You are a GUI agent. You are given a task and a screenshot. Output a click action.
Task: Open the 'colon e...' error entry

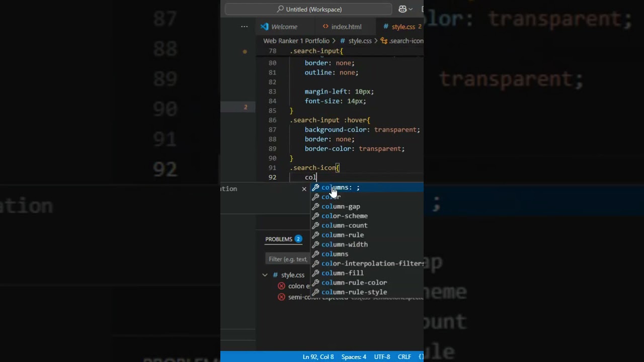coord(299,286)
